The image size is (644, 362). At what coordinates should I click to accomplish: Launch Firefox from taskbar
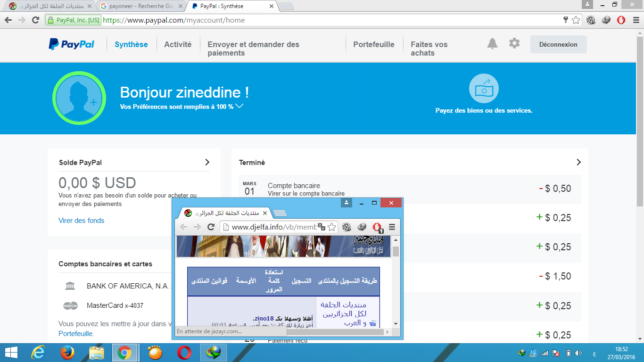[67, 353]
